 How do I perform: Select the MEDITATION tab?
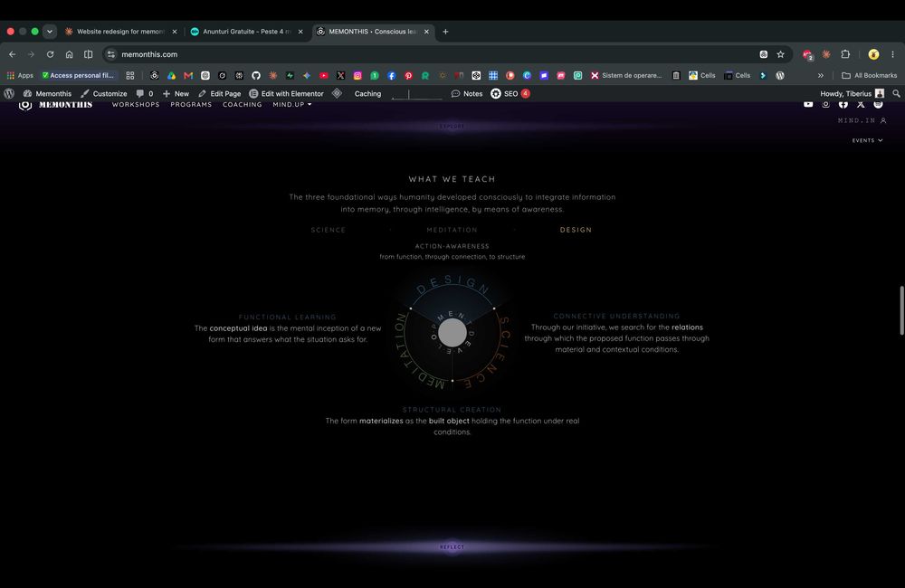click(452, 230)
